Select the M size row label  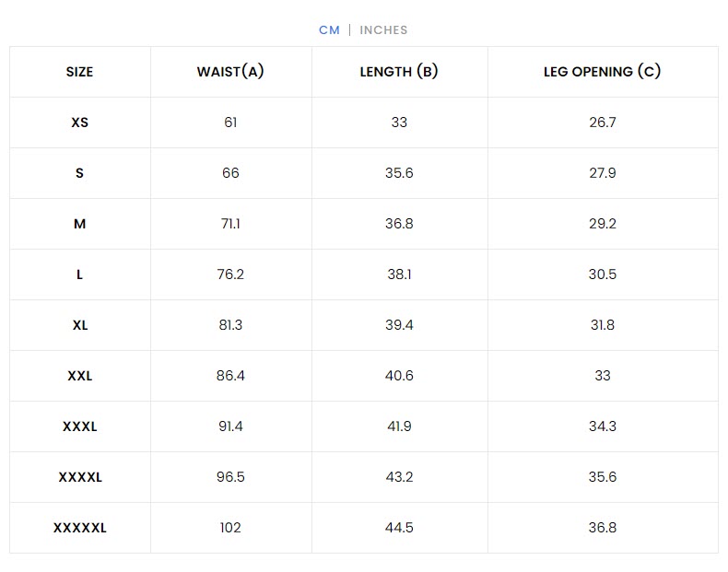point(79,224)
